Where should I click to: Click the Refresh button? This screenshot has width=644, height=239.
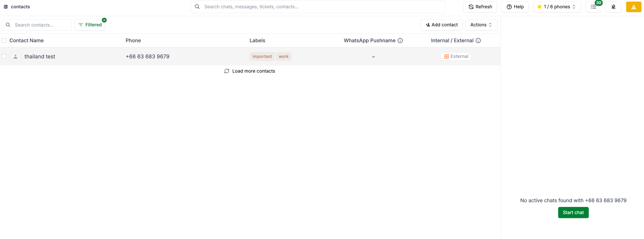480,7
